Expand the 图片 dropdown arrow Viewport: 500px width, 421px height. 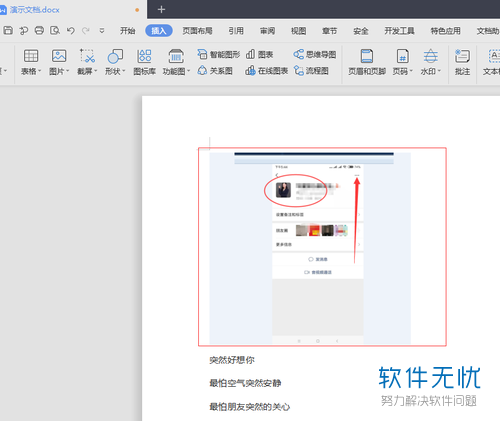67,71
